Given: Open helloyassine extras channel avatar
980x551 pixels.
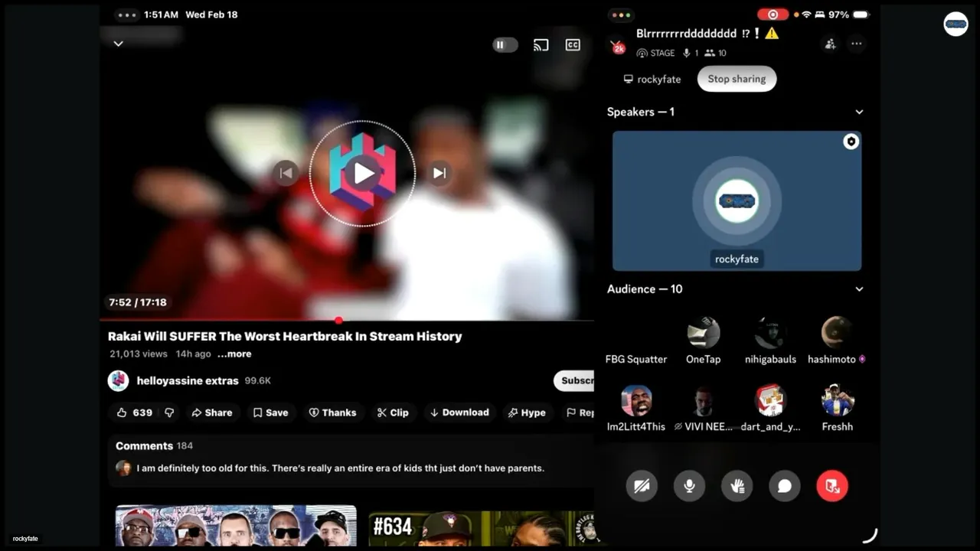Looking at the screenshot, I should pyautogui.click(x=119, y=380).
